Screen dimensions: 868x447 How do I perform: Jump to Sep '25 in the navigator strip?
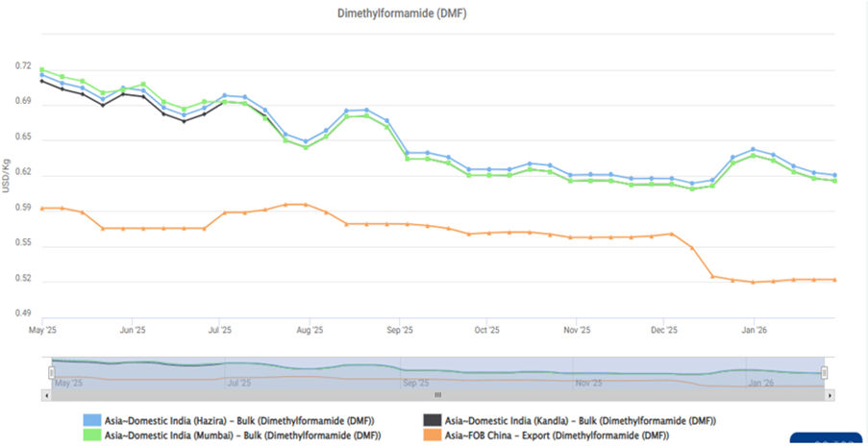415,383
